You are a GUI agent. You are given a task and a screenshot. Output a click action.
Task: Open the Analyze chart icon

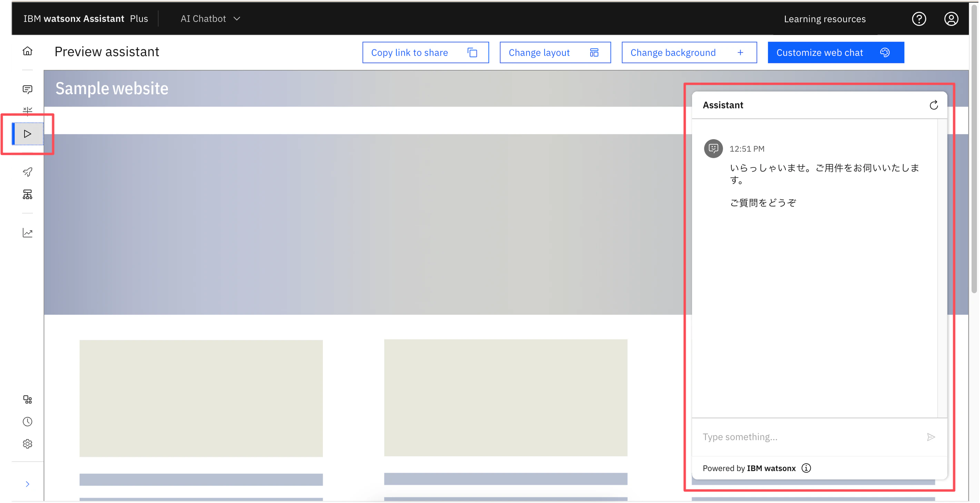click(x=27, y=233)
